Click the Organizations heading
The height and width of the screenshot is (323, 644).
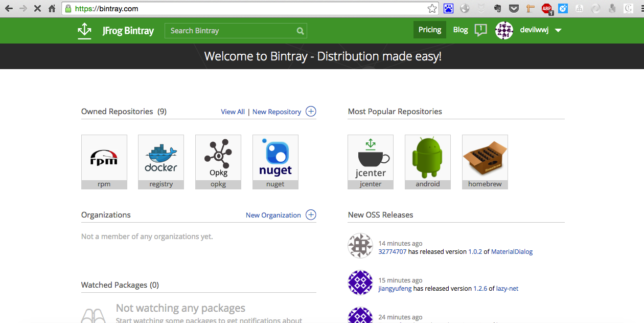coord(106,214)
